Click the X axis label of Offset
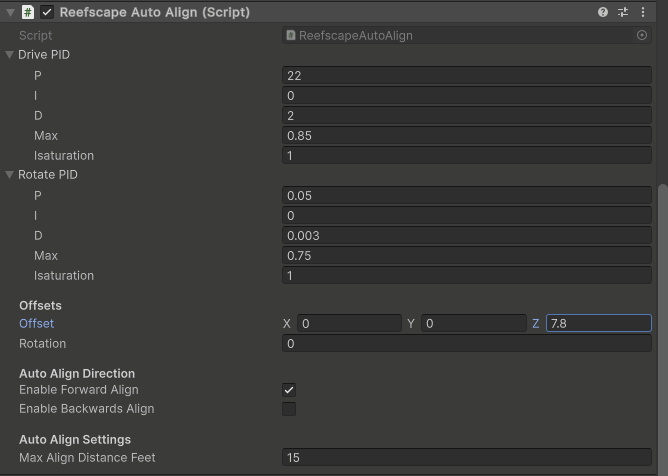Screen dimensions: 668x476 tap(287, 323)
